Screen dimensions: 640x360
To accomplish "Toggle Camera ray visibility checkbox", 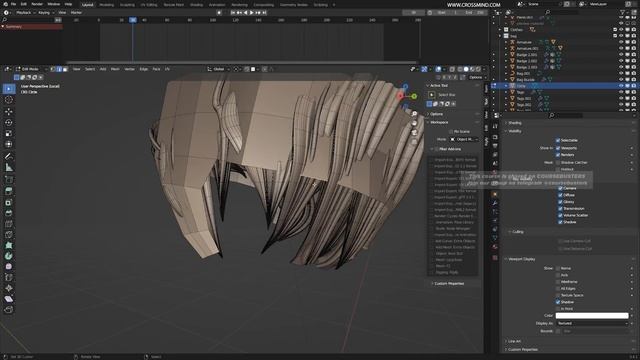I will click(560, 189).
